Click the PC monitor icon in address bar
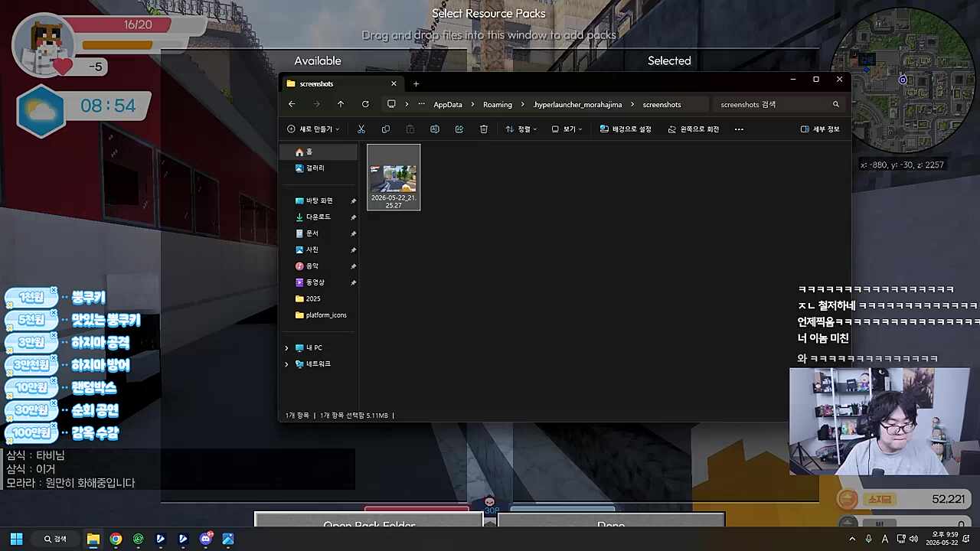This screenshot has width=980, height=551. click(x=391, y=104)
